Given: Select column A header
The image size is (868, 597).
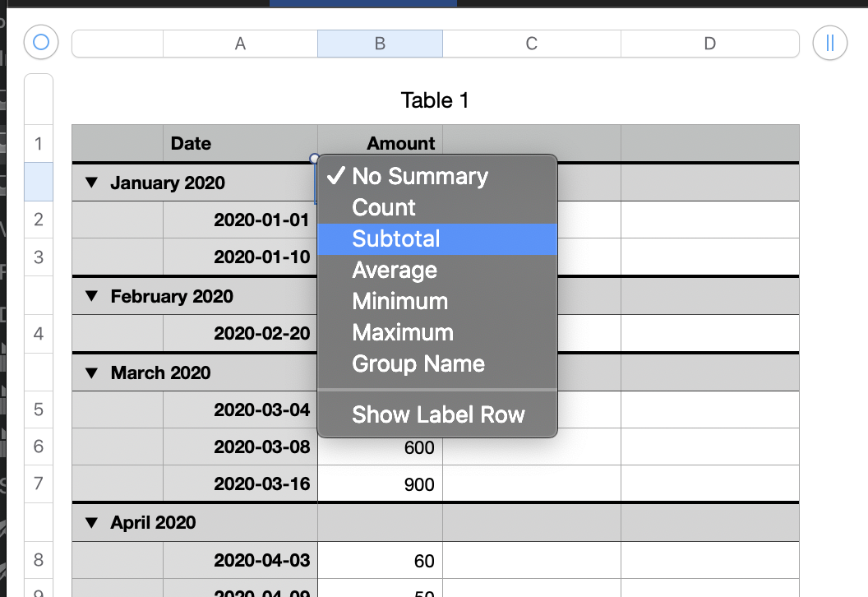Looking at the screenshot, I should point(240,44).
